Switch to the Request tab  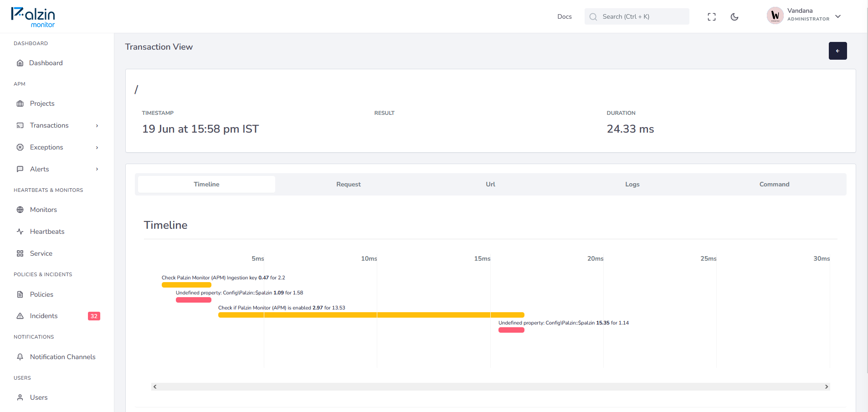point(349,184)
